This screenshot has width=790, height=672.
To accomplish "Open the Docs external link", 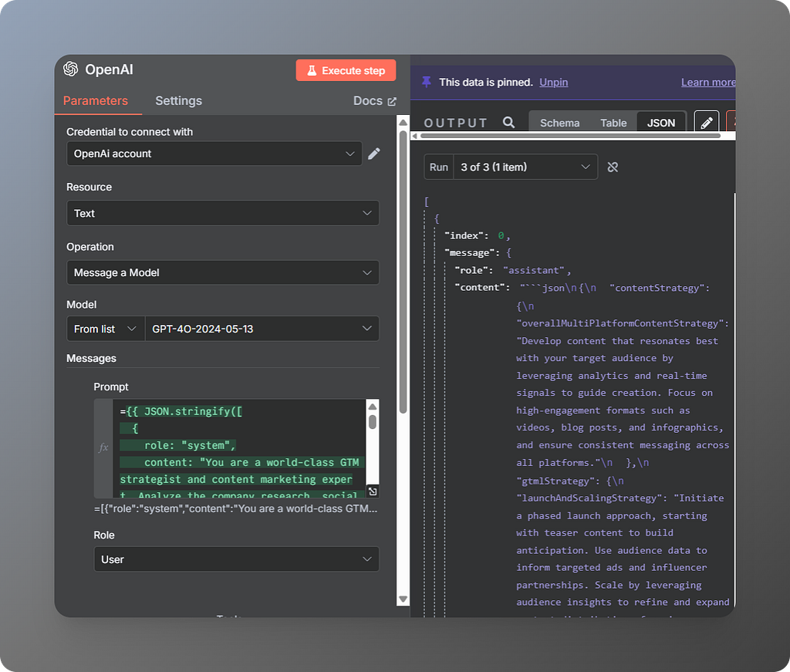I will 374,101.
